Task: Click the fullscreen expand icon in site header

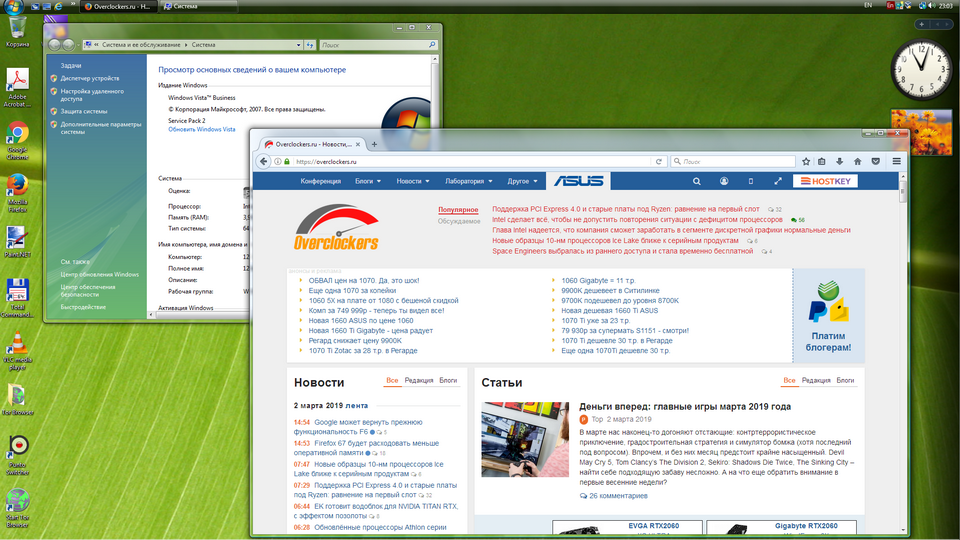Action: (778, 181)
